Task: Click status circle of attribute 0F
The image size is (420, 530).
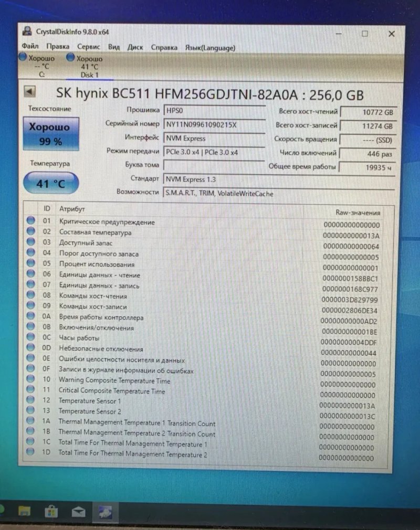Action: pyautogui.click(x=31, y=368)
